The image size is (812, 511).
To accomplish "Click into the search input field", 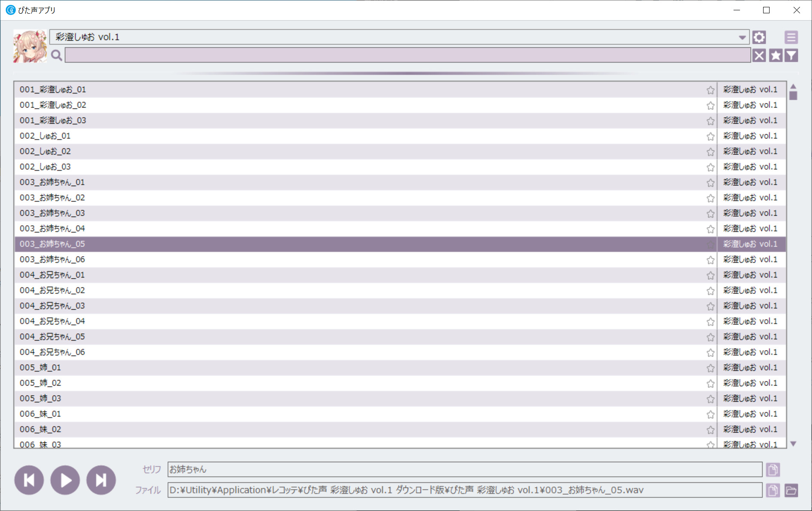I will (408, 55).
